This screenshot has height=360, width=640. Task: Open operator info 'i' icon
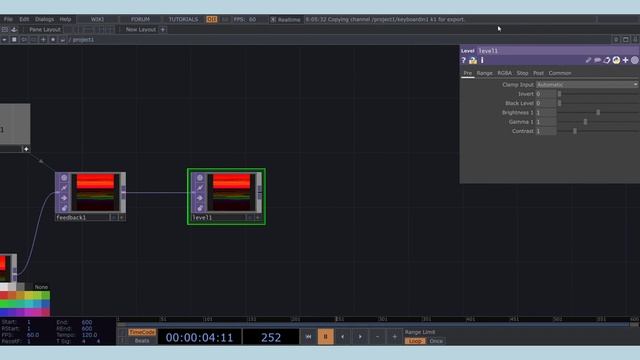pyautogui.click(x=482, y=60)
